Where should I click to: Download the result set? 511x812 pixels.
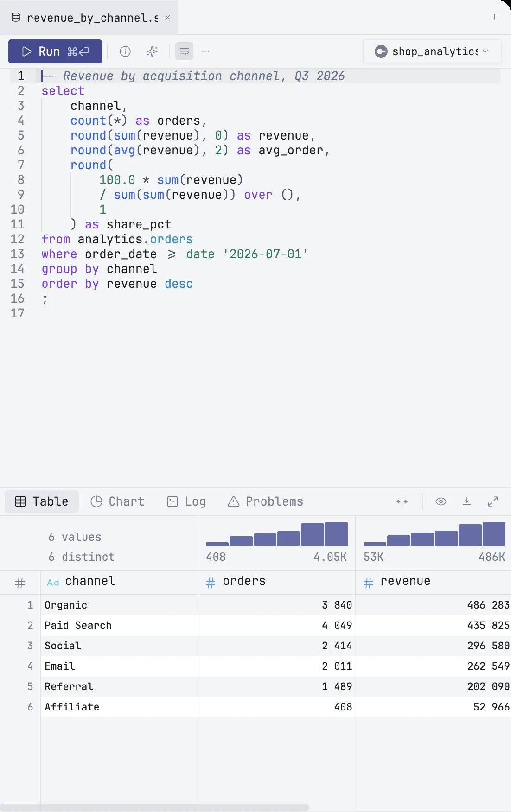click(x=467, y=501)
